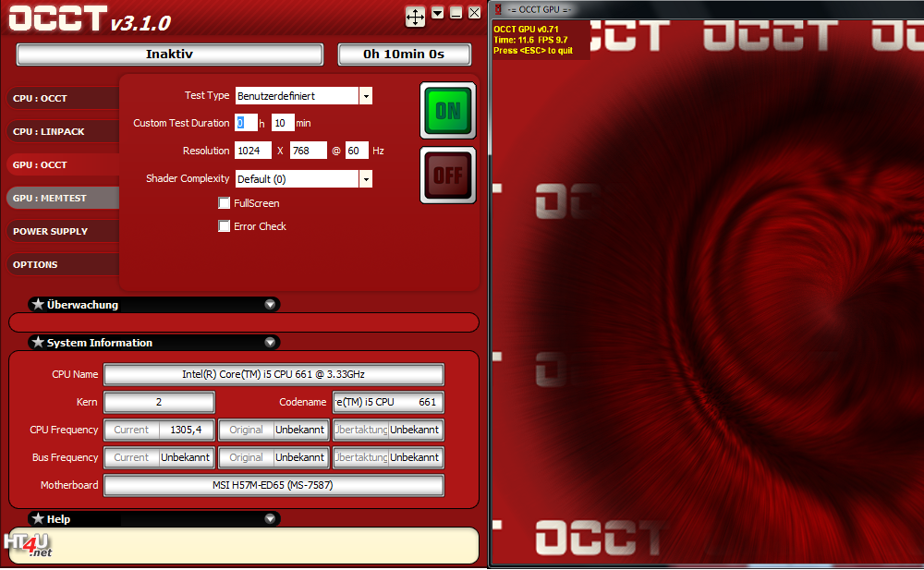Viewport: 924px width, 570px height.
Task: Click the star icon next to Überwachung
Action: [38, 304]
